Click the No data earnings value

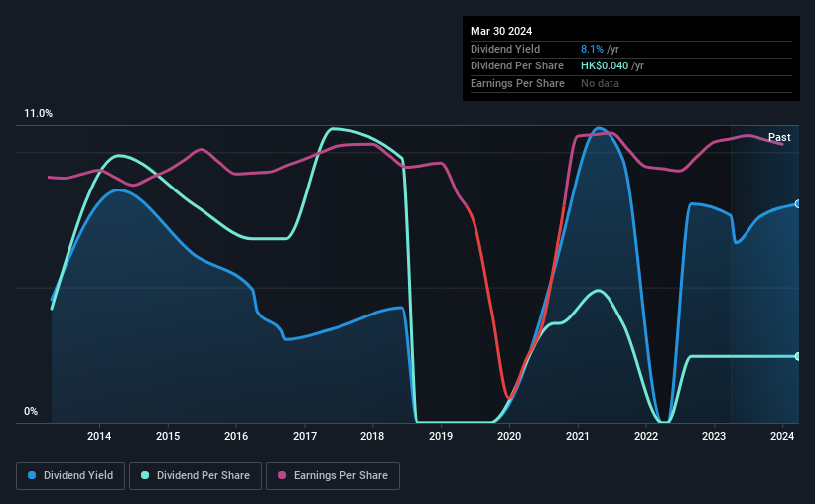point(600,83)
